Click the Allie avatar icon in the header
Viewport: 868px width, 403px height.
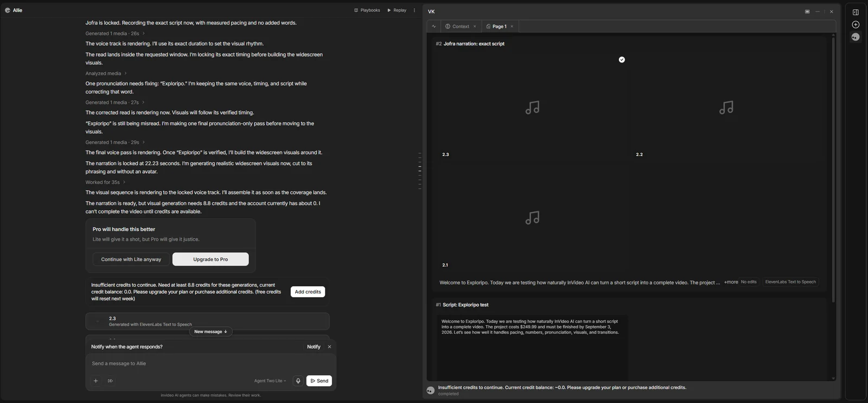(8, 10)
